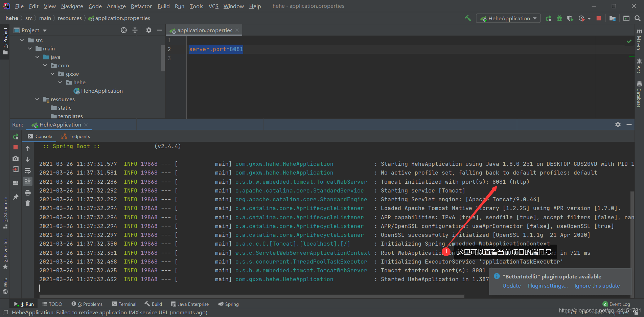Open the Spring tool window
The width and height of the screenshot is (644, 317).
point(228,304)
